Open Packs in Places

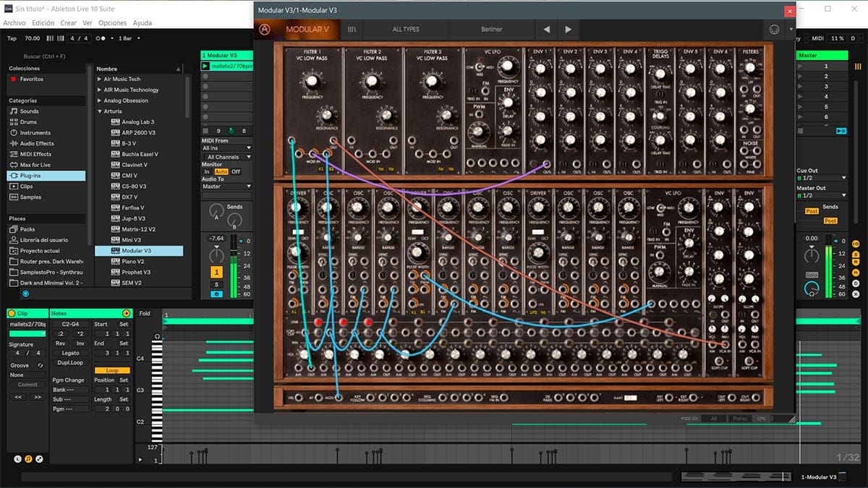pos(46,229)
